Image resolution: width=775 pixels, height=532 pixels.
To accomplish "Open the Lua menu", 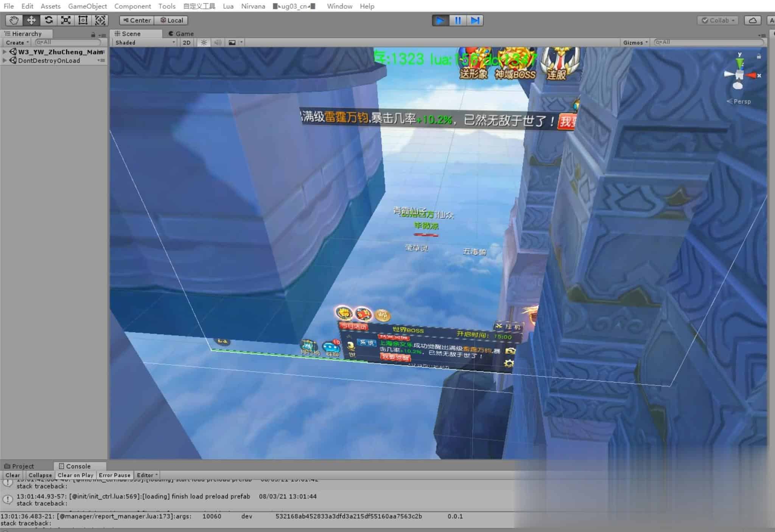I will (x=228, y=6).
